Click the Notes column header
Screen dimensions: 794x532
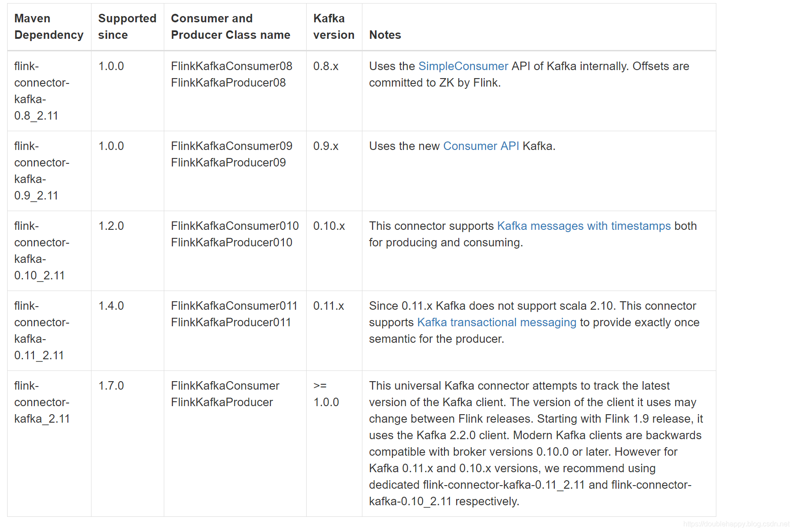point(385,35)
